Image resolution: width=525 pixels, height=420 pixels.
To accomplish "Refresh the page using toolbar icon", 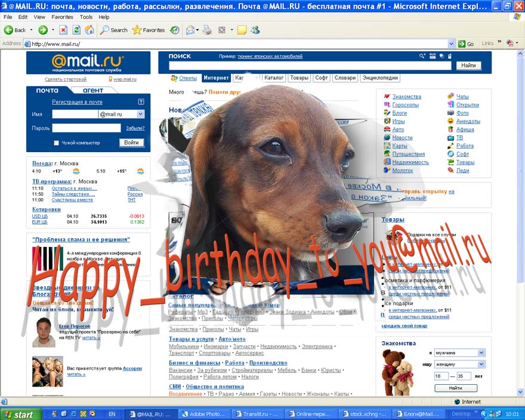I will click(76, 30).
